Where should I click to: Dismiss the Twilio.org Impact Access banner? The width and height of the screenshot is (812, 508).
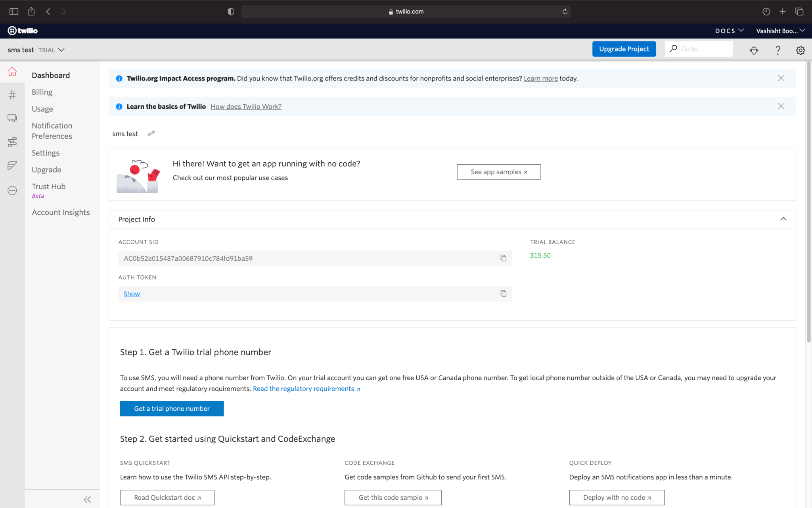tap(781, 78)
